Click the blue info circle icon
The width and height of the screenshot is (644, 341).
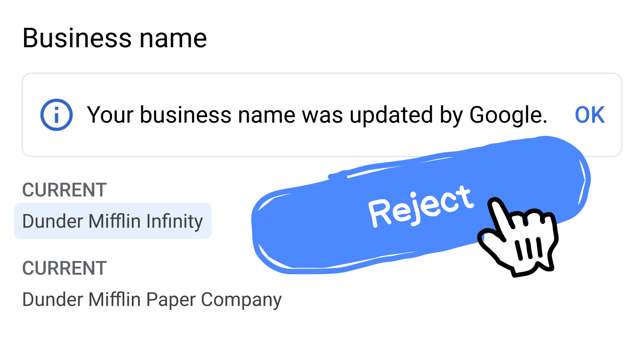click(56, 115)
